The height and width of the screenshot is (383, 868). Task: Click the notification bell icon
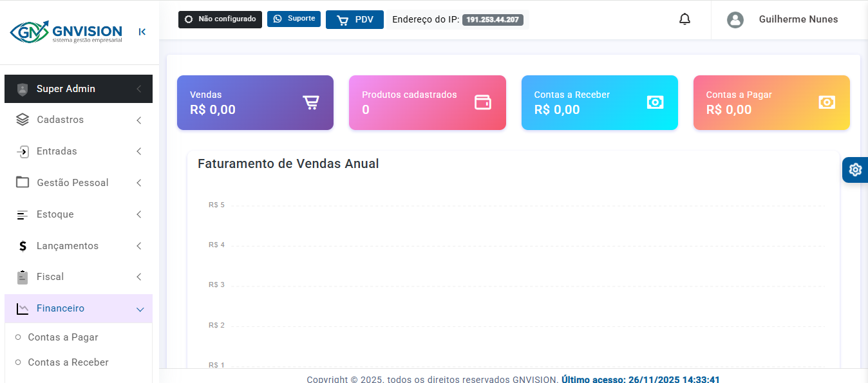[684, 19]
